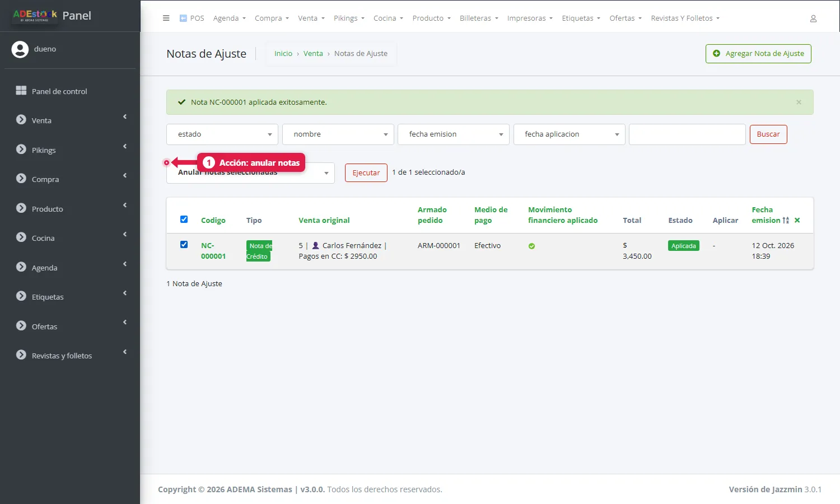
Task: Click the Ejecutar button
Action: (366, 172)
